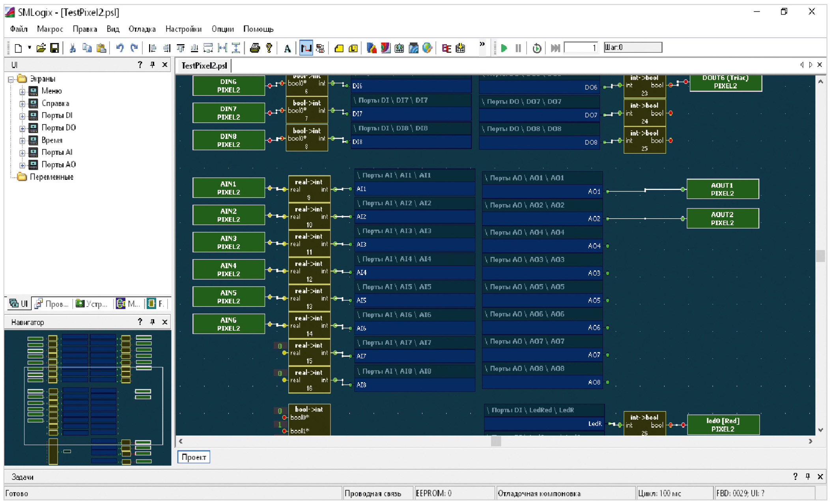Click the Проект button below the canvas
The width and height of the screenshot is (831, 504).
pyautogui.click(x=194, y=457)
